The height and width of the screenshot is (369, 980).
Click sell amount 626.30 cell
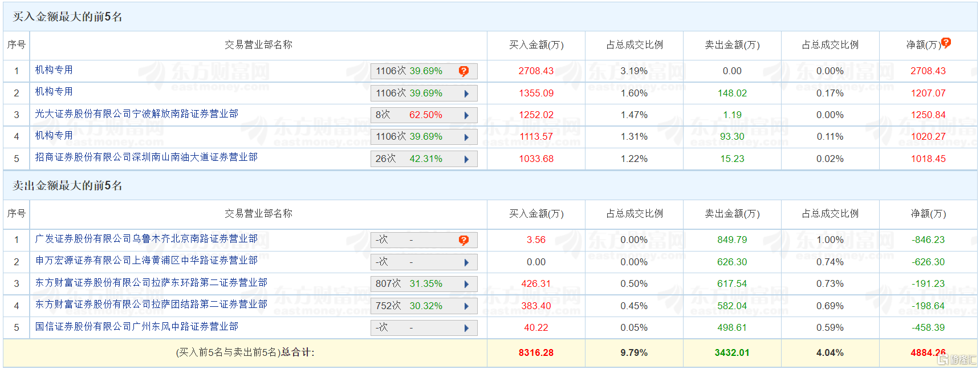[x=732, y=262]
